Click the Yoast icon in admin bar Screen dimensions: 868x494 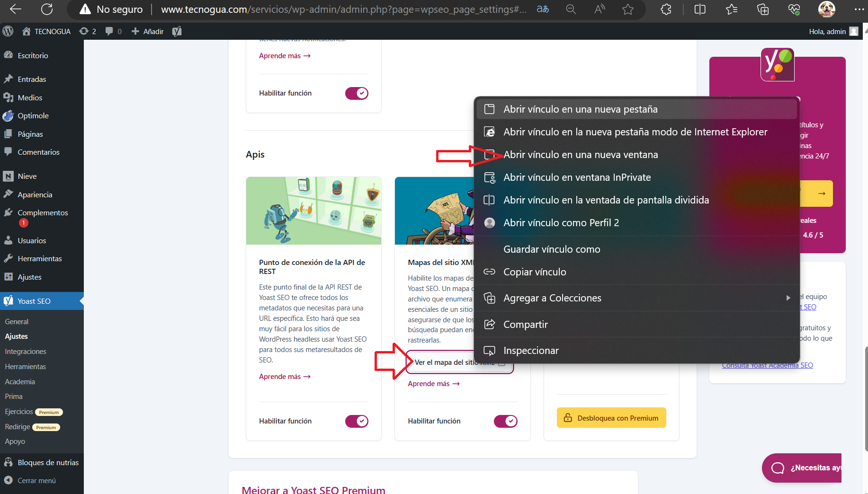coord(177,31)
